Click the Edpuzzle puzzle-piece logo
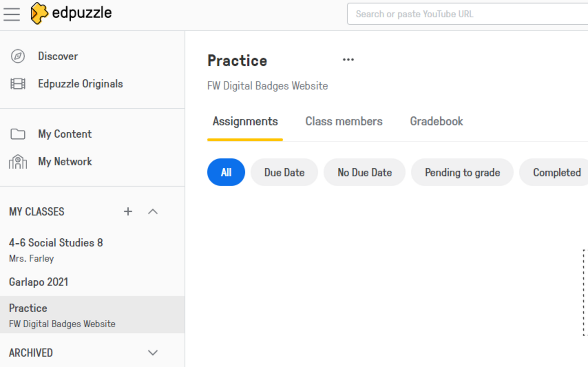 [x=39, y=13]
